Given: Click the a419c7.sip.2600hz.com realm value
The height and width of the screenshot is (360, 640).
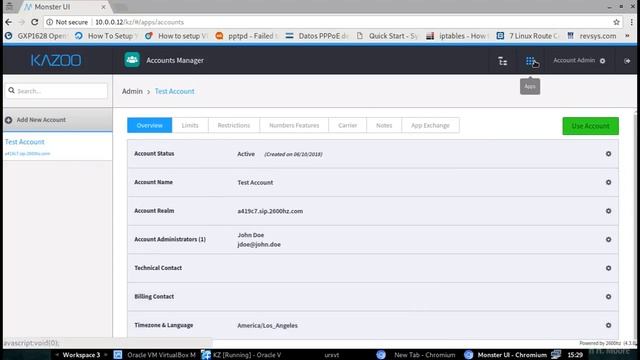Looking at the screenshot, I should pos(270,211).
